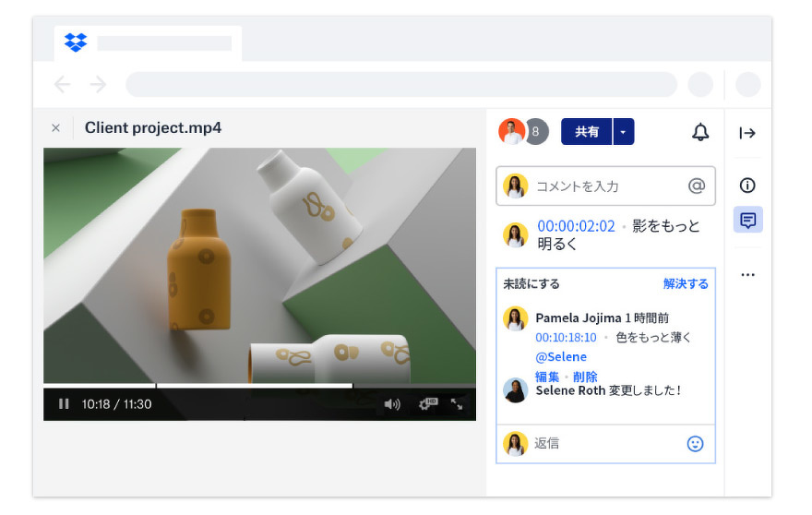Mute the video volume icon
812x515 pixels.
click(x=392, y=404)
